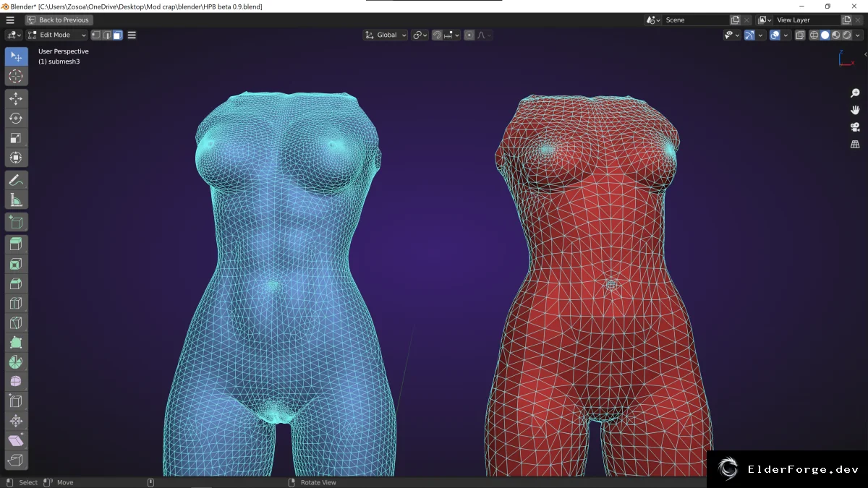The height and width of the screenshot is (488, 868).
Task: Switch perspective/orthographic with the grid icon
Action: [855, 144]
